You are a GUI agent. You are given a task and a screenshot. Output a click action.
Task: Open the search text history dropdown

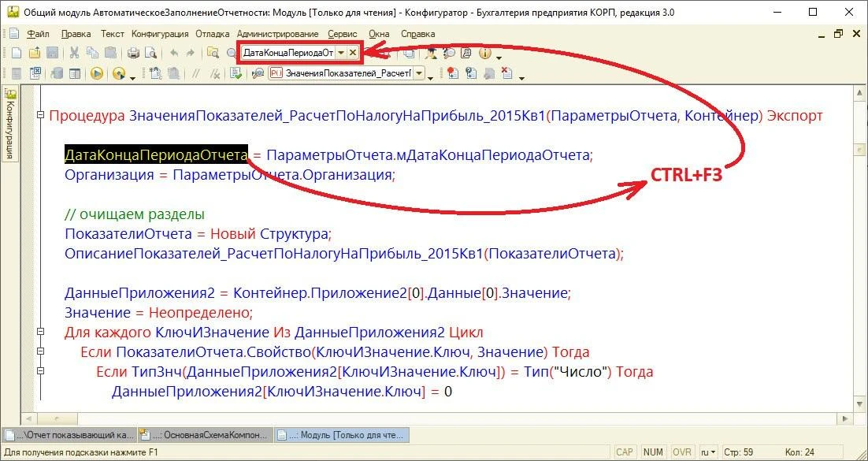click(x=341, y=53)
